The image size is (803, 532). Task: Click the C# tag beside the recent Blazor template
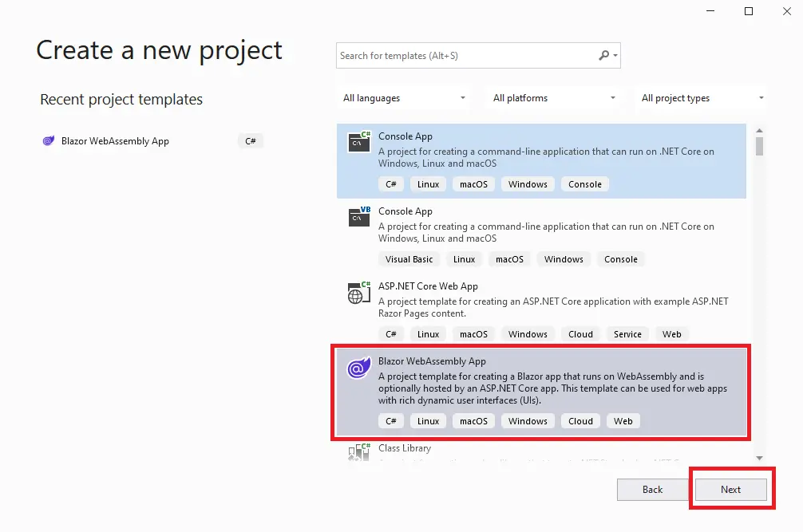click(x=251, y=140)
